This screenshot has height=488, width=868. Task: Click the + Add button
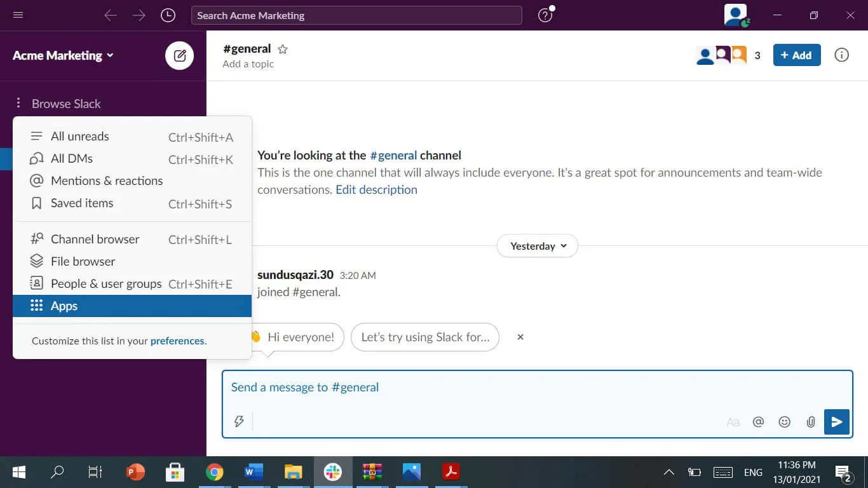pos(797,55)
